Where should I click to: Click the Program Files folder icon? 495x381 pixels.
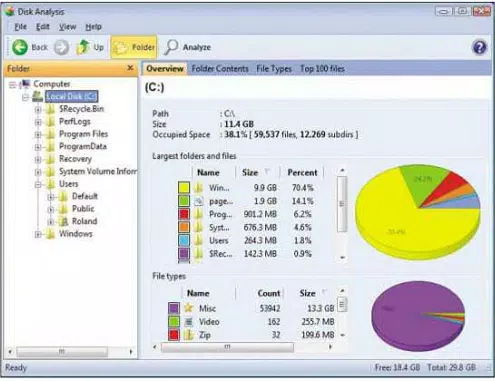tap(50, 134)
